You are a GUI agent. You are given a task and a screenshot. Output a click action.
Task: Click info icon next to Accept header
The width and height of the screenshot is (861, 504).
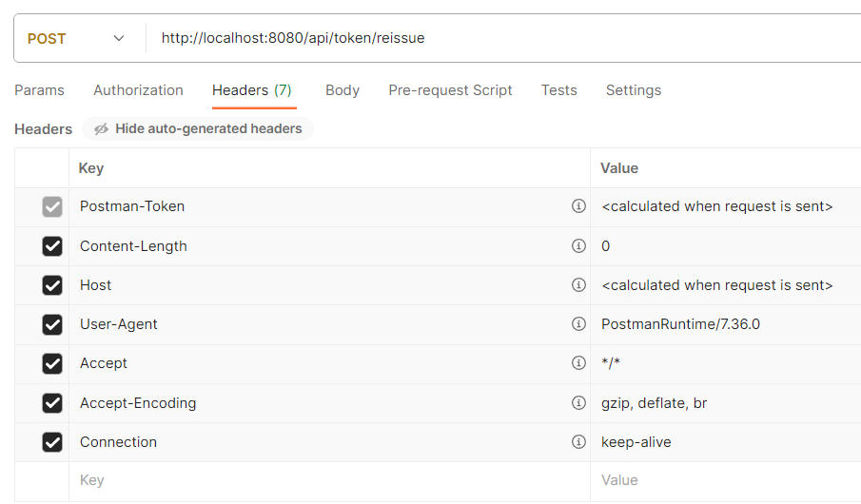(x=578, y=363)
